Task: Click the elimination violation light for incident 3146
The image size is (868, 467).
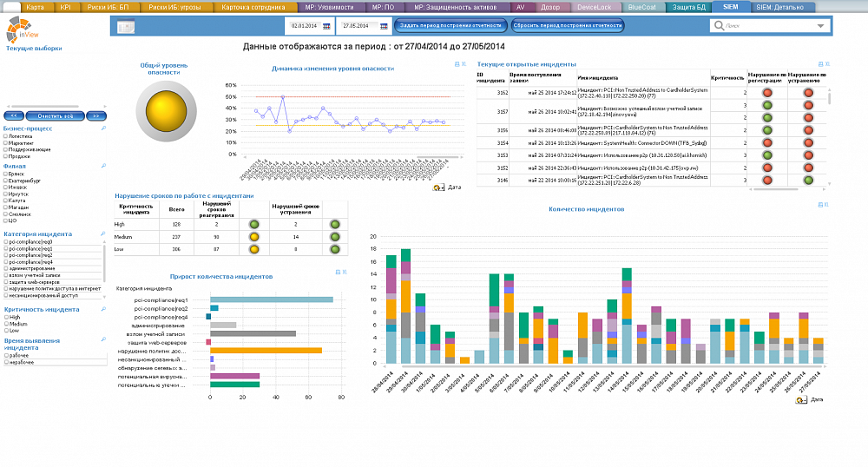Action: 808,180
